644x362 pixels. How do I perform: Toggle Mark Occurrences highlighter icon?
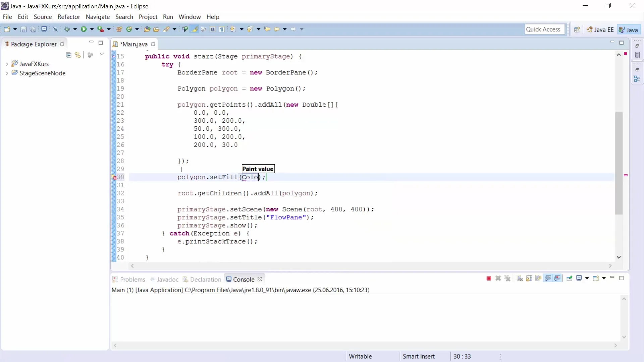pyautogui.click(x=194, y=29)
